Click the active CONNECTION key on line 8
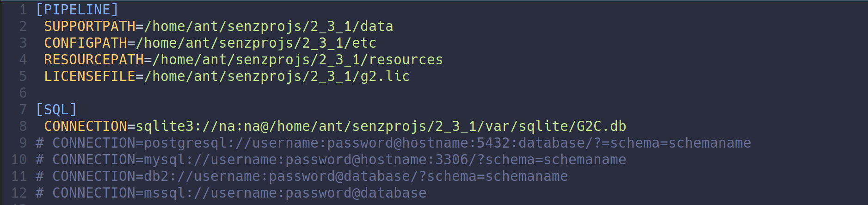This screenshot has height=205, width=868. coord(86,126)
